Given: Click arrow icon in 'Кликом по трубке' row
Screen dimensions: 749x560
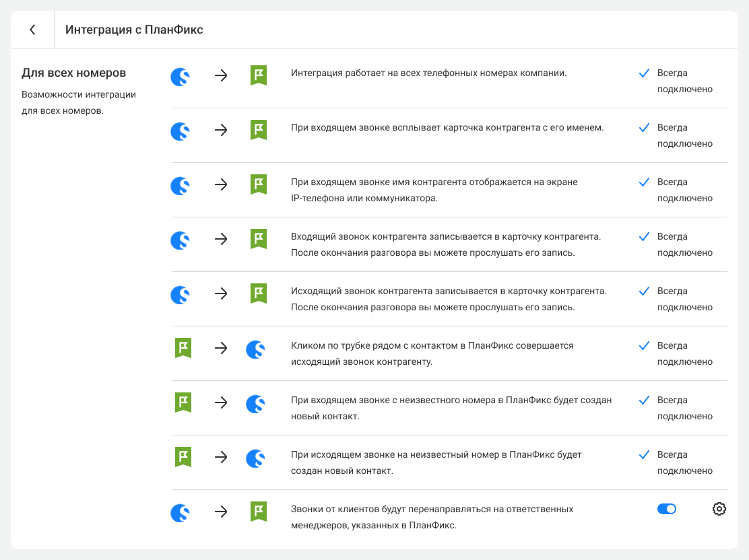Looking at the screenshot, I should coord(221,348).
